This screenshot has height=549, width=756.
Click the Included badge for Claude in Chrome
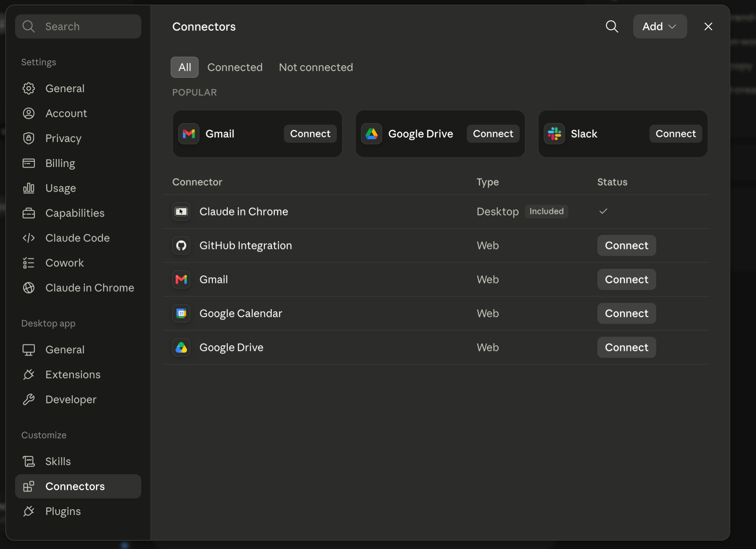pos(546,211)
